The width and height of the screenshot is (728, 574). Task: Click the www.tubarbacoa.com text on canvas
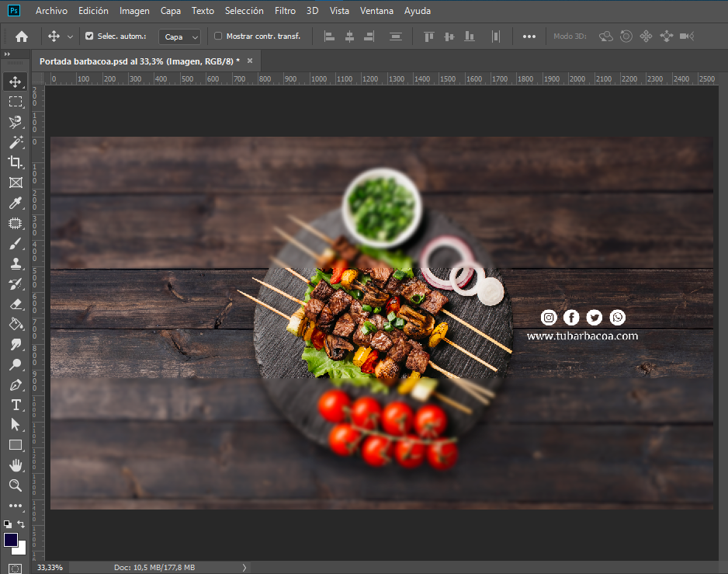point(582,336)
